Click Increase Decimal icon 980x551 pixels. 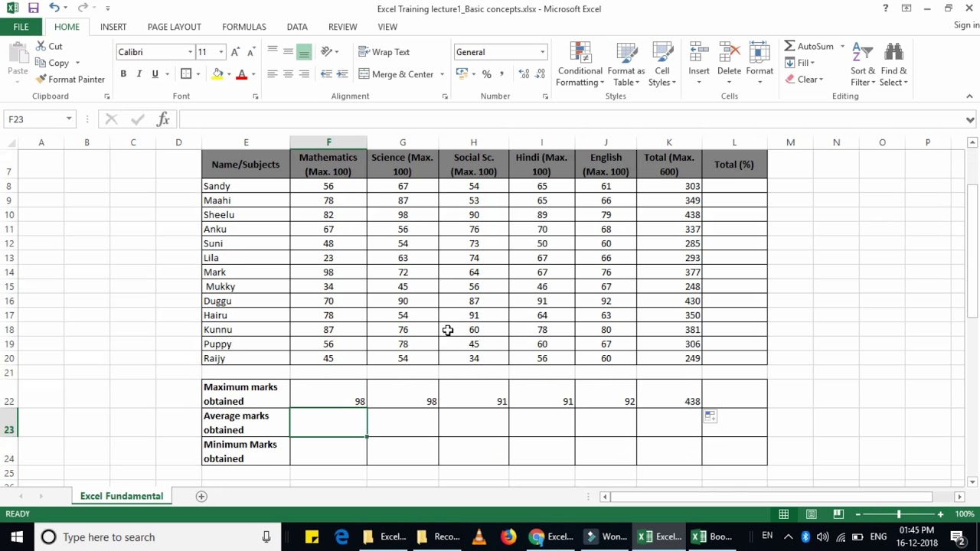524,74
